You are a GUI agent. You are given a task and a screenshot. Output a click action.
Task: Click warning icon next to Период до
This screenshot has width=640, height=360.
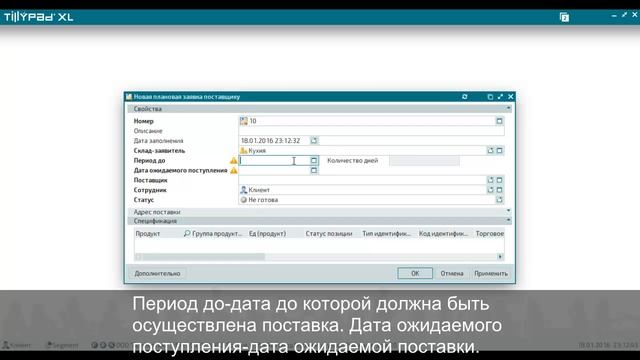coord(233,160)
